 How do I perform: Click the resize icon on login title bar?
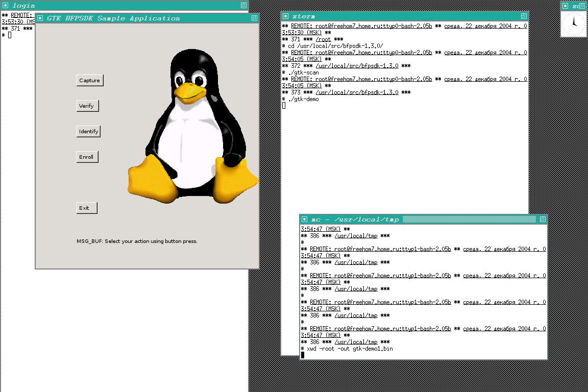click(243, 5)
